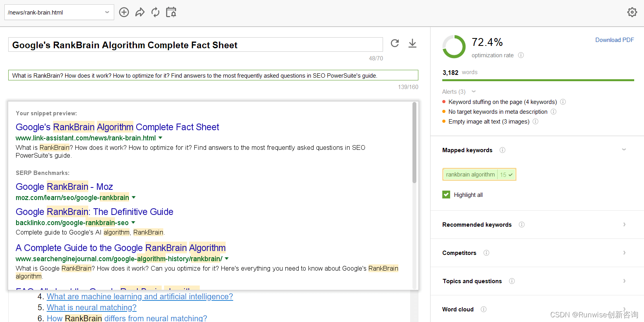Click the snippet preview vertical scrollbar
This screenshot has height=322, width=644.
coord(414,143)
